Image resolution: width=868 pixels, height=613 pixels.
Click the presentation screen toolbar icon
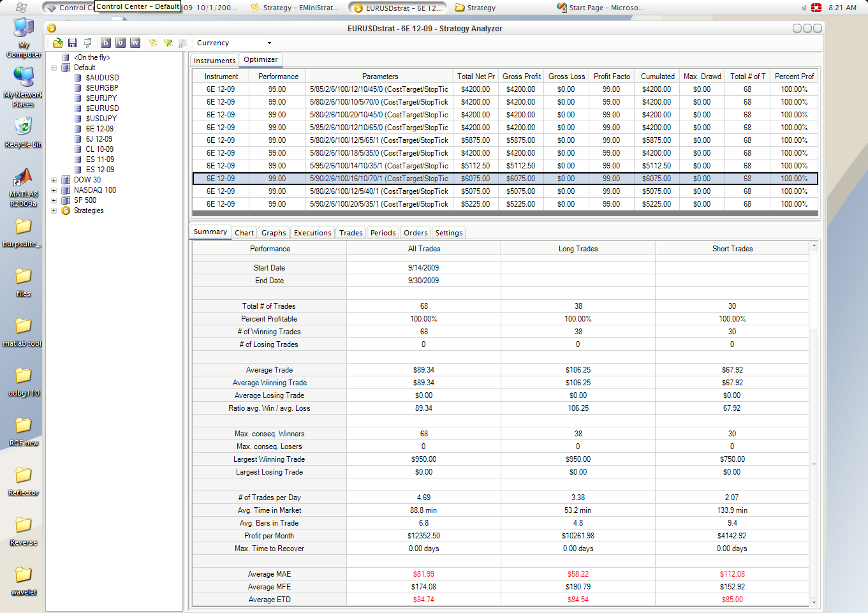coord(87,43)
